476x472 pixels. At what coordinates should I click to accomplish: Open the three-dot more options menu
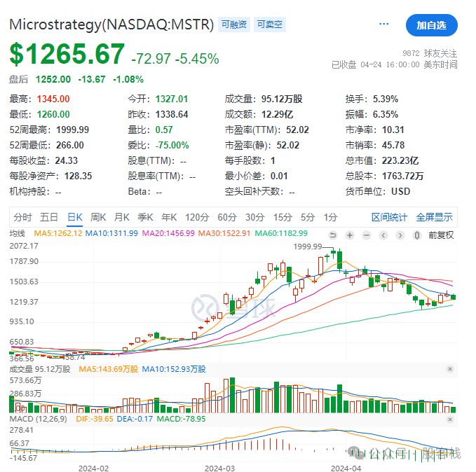[383, 25]
